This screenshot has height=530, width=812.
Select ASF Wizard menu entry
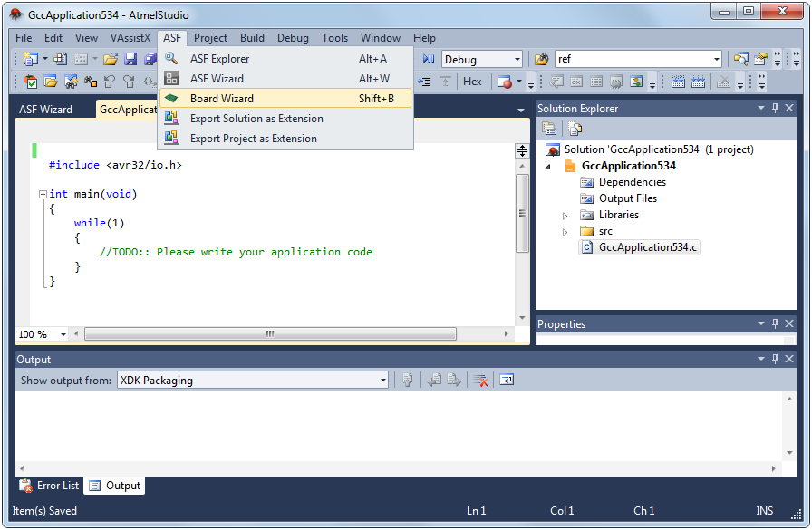click(285, 79)
